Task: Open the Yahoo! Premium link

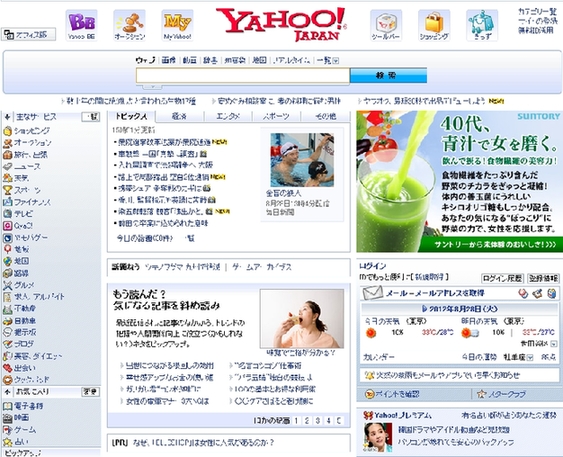Action: (x=403, y=415)
